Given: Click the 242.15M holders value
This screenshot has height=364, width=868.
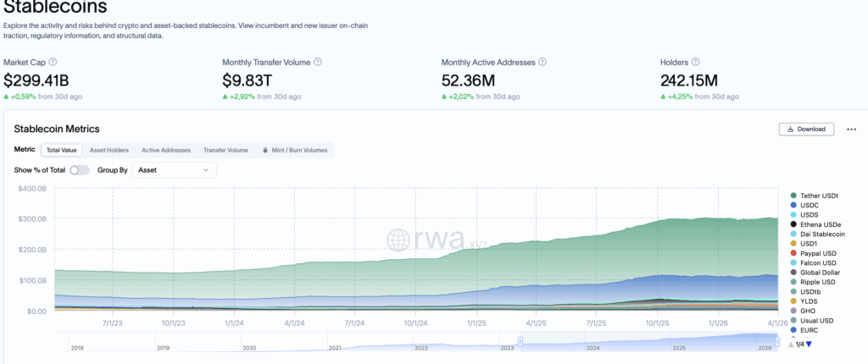Looking at the screenshot, I should (x=688, y=80).
